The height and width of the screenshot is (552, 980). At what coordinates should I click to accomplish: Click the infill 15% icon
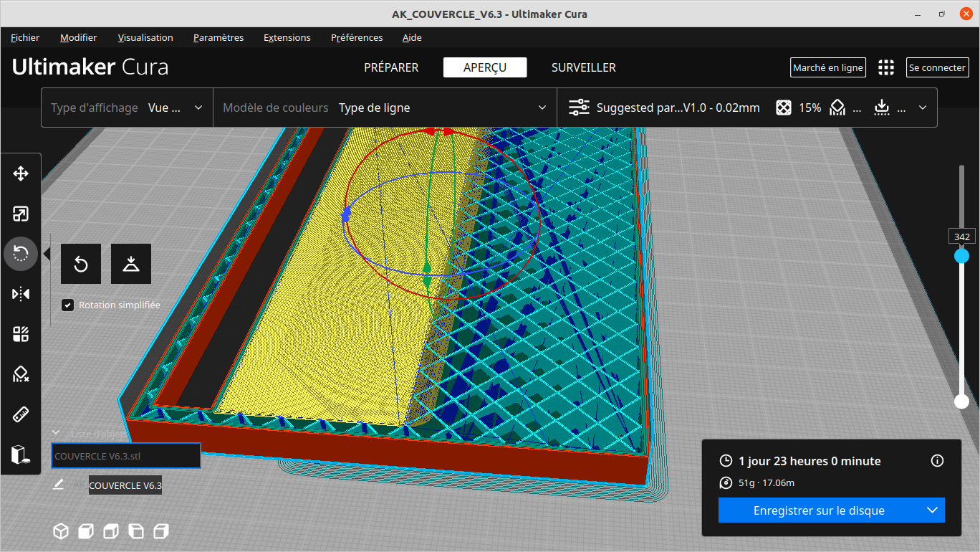pos(784,108)
